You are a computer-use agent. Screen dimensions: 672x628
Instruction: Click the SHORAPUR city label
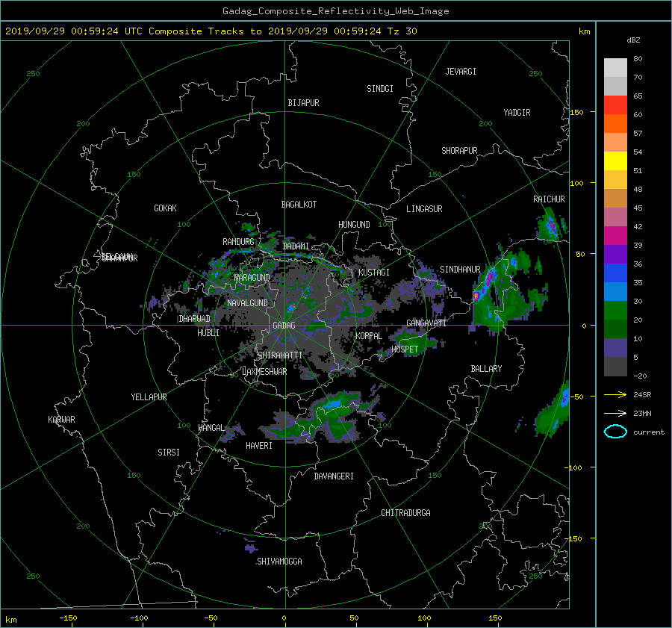coord(459,151)
